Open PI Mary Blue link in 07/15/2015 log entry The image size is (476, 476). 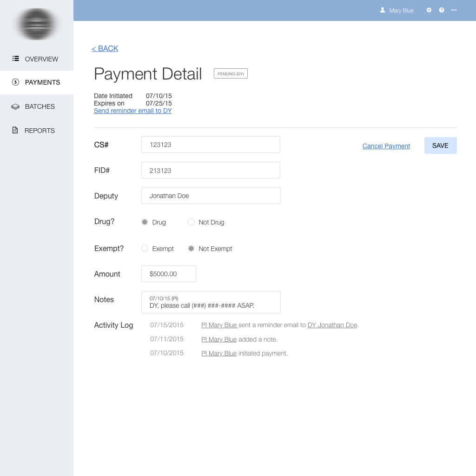pos(219,325)
